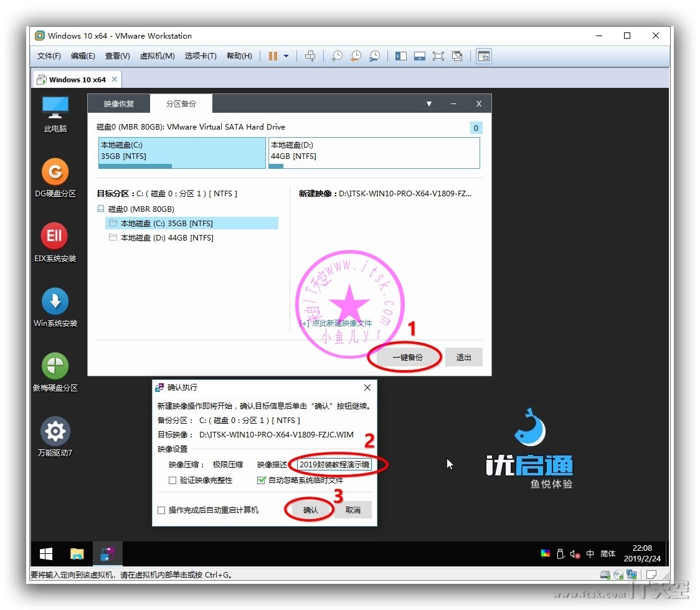The height and width of the screenshot is (610, 700).
Task: Take a snapshot of the virtual machine
Action: 336,56
